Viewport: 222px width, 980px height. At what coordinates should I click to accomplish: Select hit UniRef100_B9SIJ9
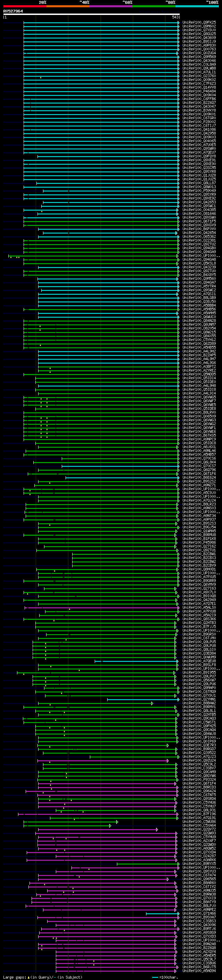199,41
